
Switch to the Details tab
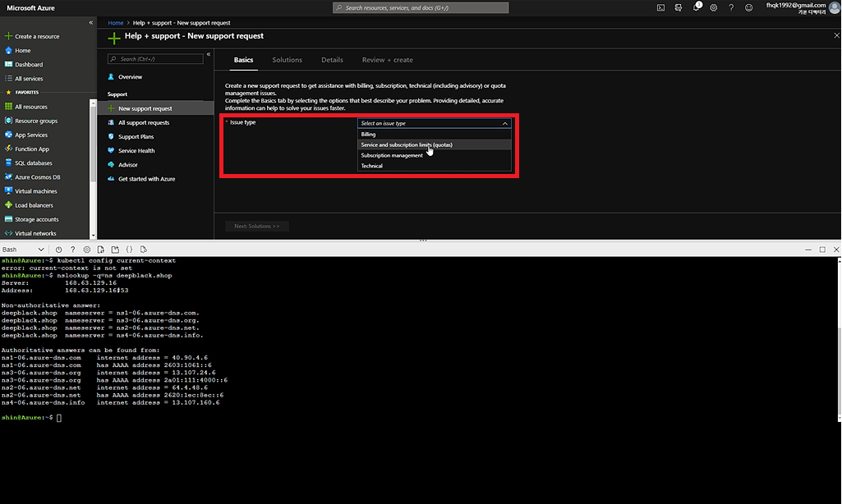332,60
